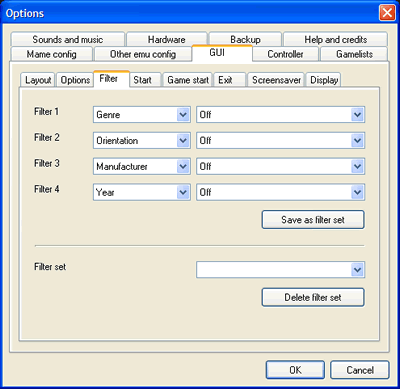Click Save as filter set button

[x=313, y=220]
